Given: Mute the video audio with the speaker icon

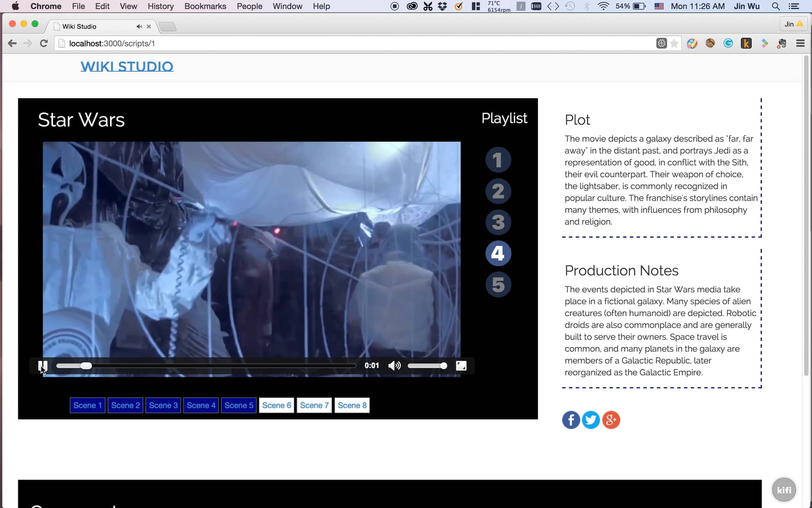Looking at the screenshot, I should [394, 365].
